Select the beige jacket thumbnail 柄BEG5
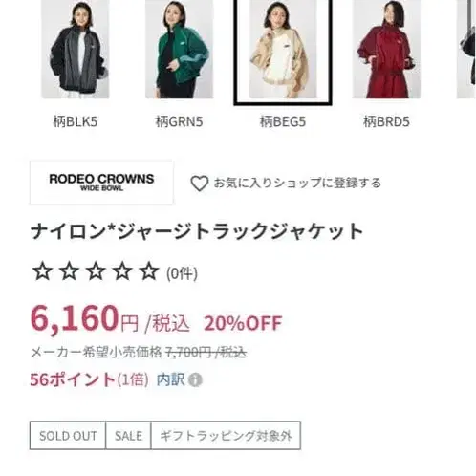The height and width of the screenshot is (476, 476). point(283,51)
